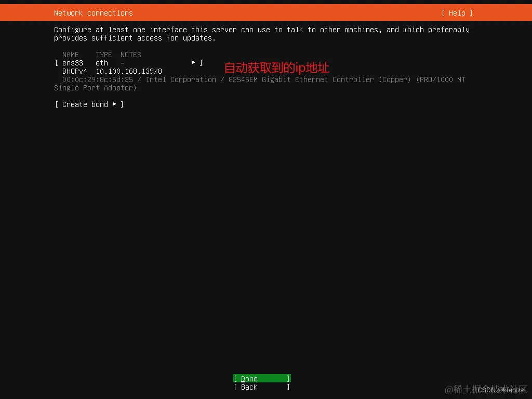Click the DHCPv4 address 10.100.168.139/8
The image size is (532, 399).
129,71
